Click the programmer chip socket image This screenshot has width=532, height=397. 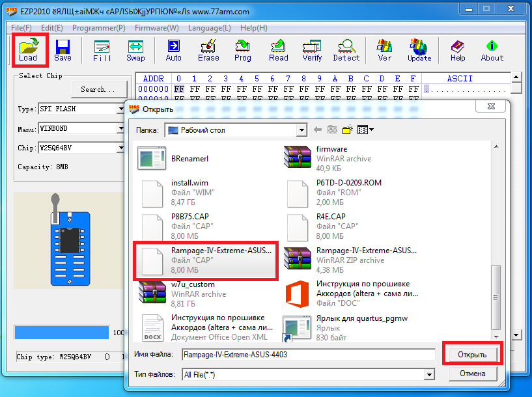pyautogui.click(x=70, y=241)
